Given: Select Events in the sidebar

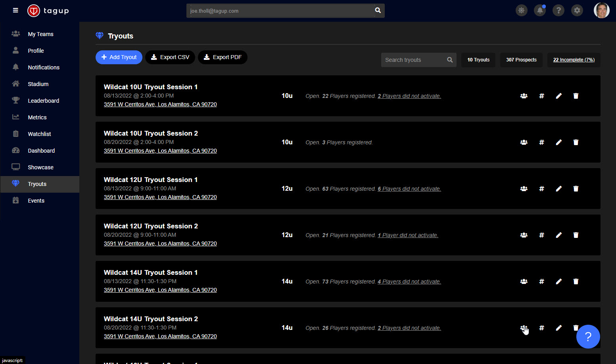Looking at the screenshot, I should (x=36, y=201).
